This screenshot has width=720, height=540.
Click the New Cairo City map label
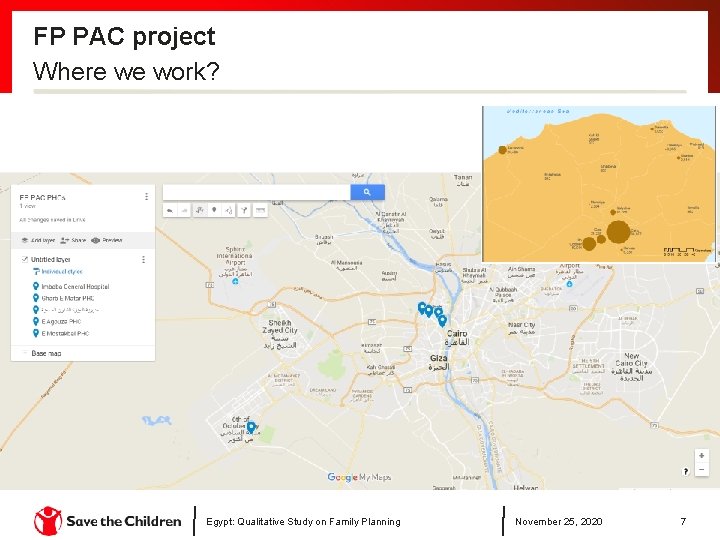pos(631,366)
